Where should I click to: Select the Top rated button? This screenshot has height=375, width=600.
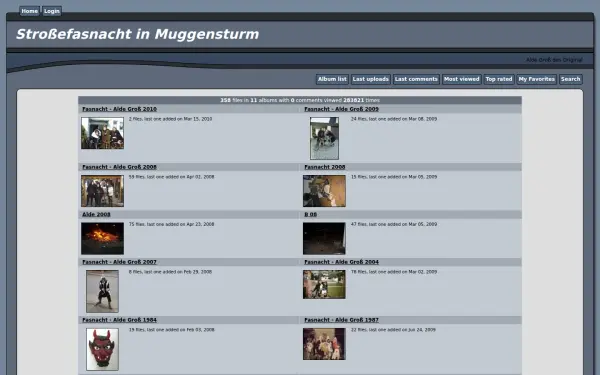pos(499,79)
